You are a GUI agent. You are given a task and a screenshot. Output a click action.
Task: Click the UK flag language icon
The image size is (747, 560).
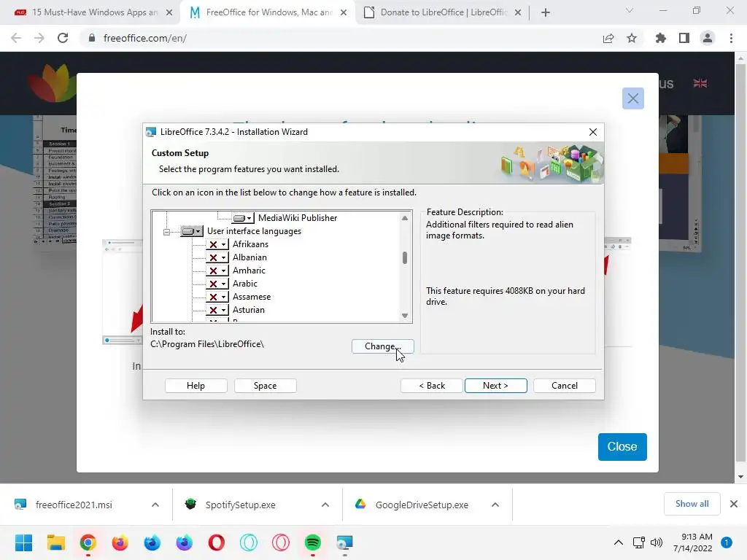click(700, 83)
